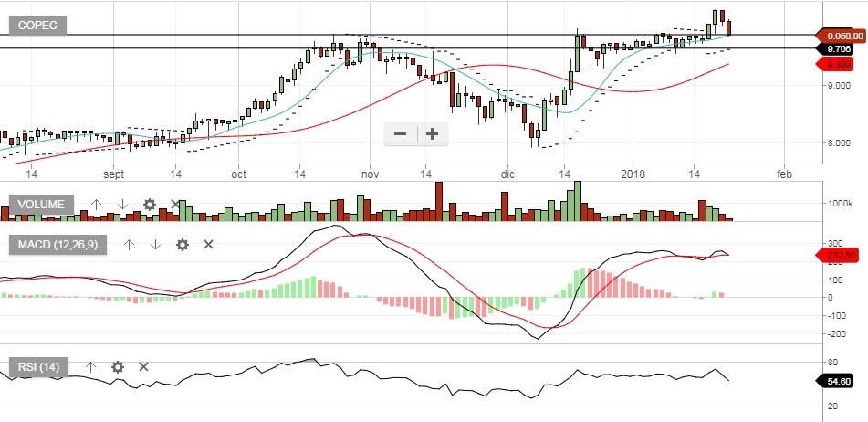Click the 1000k volume axis label

coord(841,204)
